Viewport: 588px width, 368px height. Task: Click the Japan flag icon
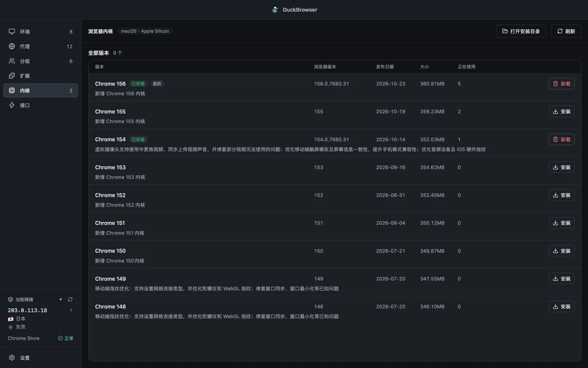tap(10, 319)
